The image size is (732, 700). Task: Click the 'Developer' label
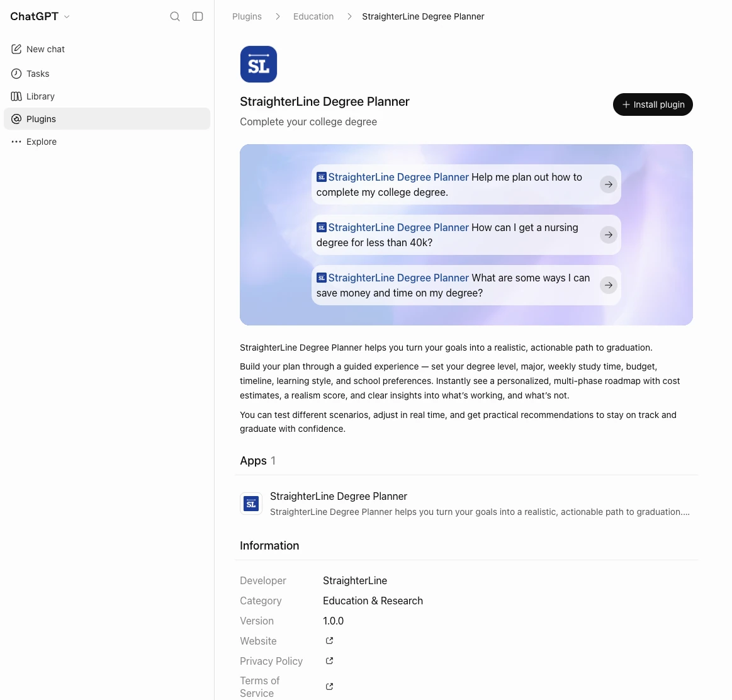[263, 580]
